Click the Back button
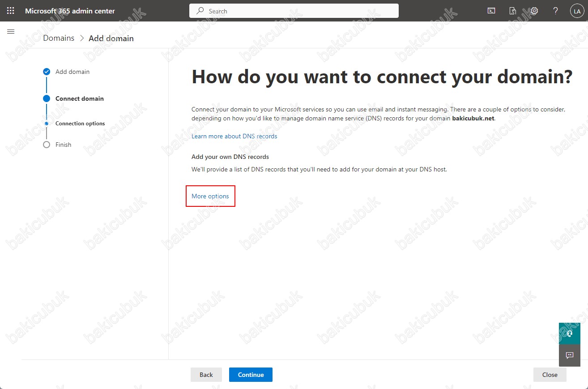588x389 pixels. (x=206, y=375)
